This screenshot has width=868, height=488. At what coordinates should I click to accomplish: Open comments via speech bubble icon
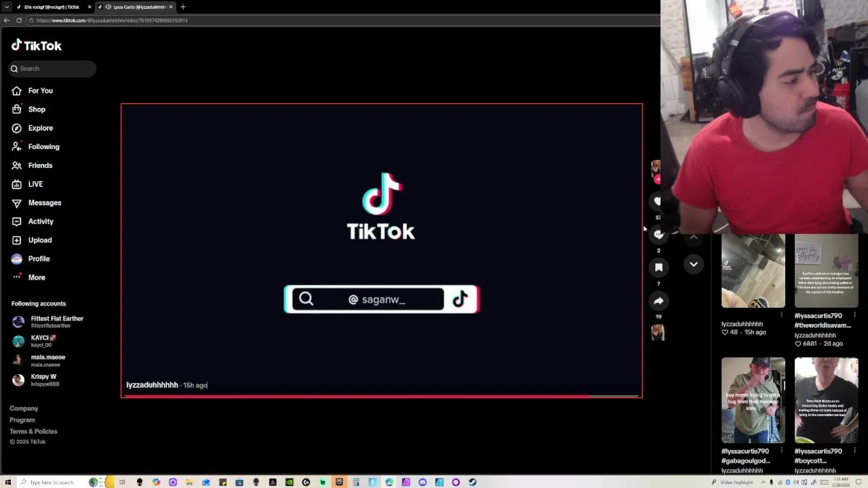pyautogui.click(x=658, y=235)
